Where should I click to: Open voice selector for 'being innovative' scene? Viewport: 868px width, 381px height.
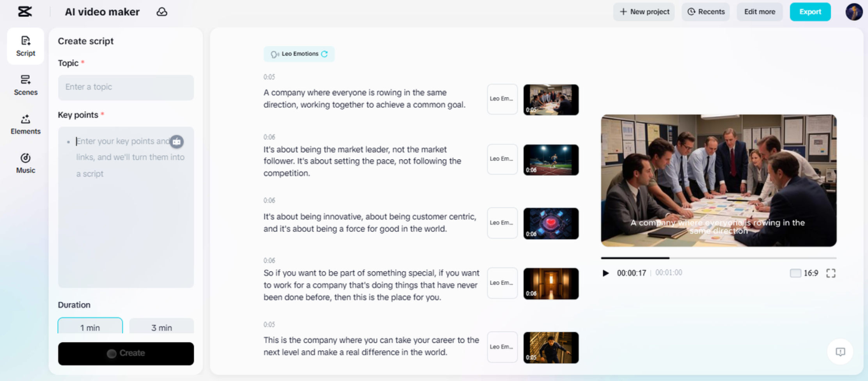(502, 223)
